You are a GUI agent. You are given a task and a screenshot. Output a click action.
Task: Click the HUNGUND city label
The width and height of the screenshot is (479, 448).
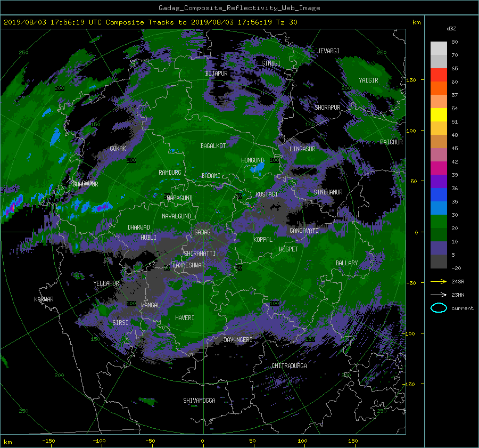(x=252, y=160)
